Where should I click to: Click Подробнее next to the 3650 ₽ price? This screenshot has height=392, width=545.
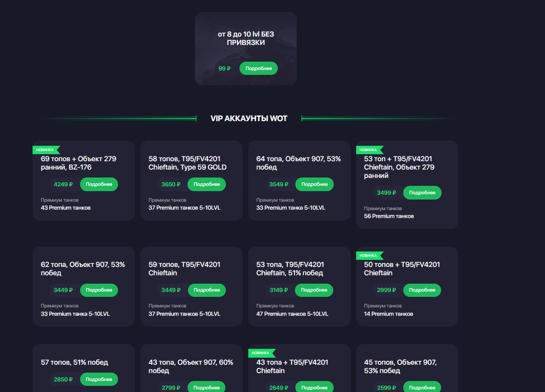point(206,184)
